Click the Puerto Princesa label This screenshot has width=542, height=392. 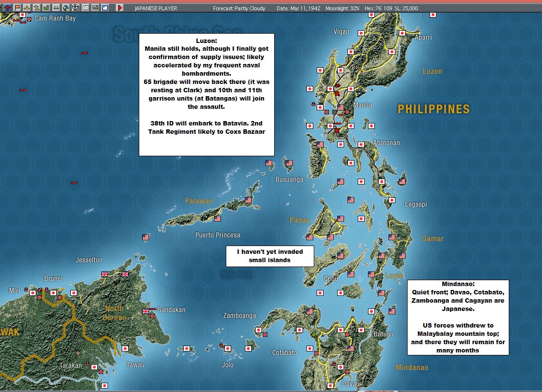point(217,235)
